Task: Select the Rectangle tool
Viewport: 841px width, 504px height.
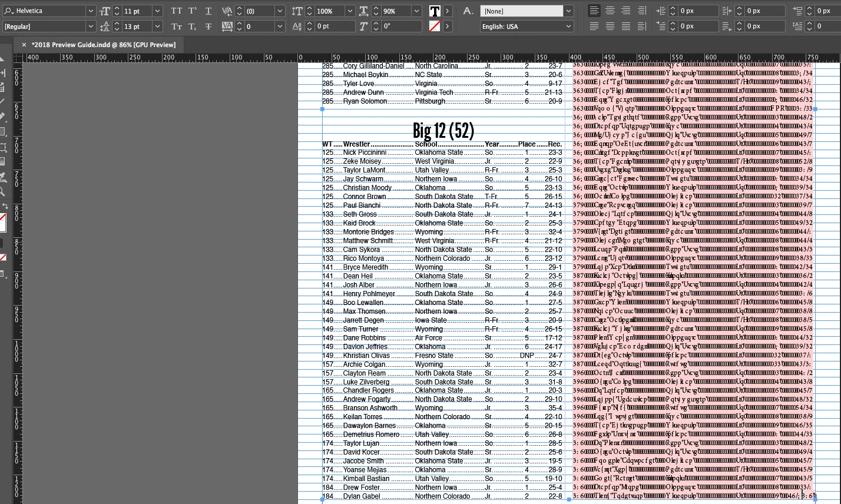Action: pos(3,132)
